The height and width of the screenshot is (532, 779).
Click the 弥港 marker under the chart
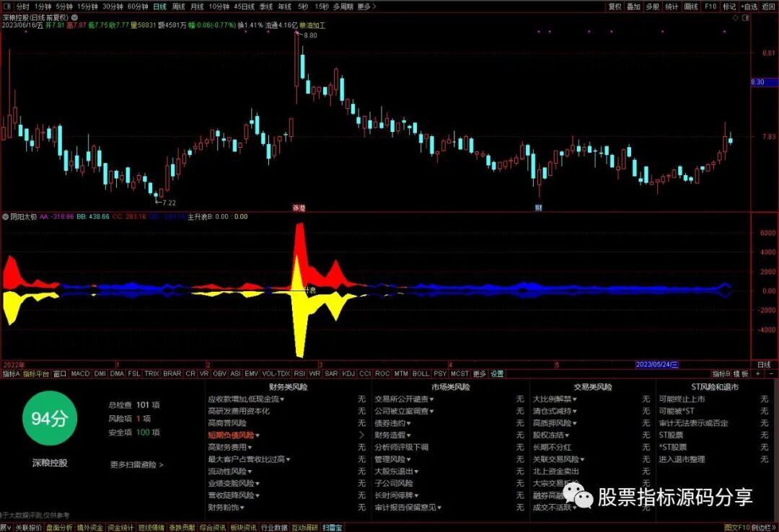pos(299,208)
